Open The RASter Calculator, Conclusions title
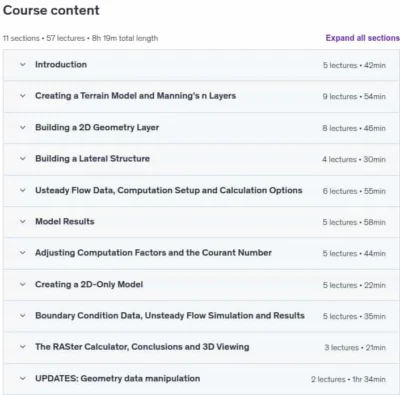Image resolution: width=400 pixels, height=395 pixels. (x=142, y=347)
